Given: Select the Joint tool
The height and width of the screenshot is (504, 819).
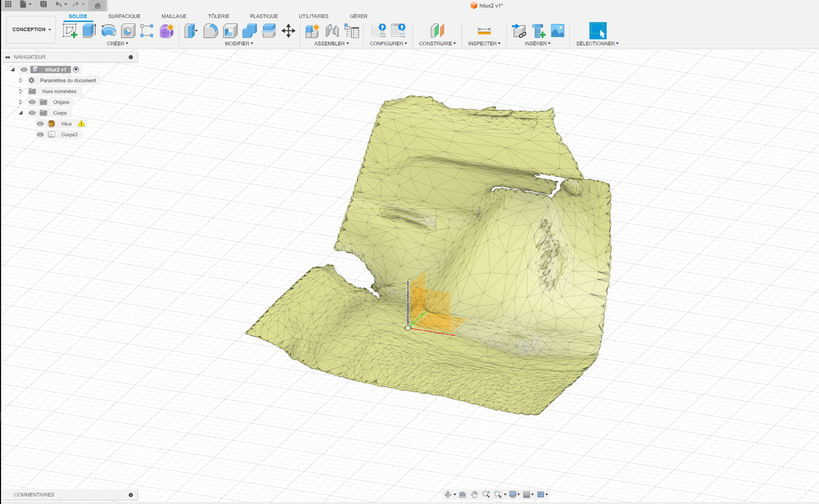Looking at the screenshot, I should click(x=332, y=31).
